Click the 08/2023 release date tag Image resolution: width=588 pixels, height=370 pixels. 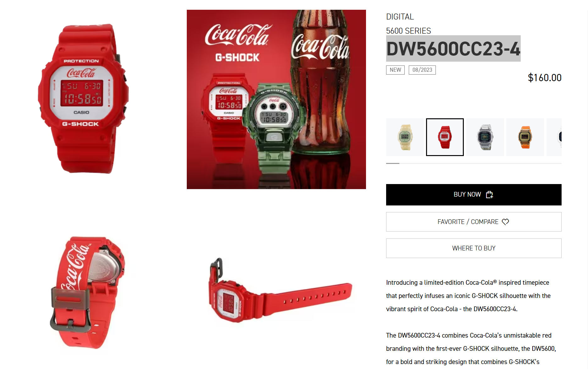422,70
